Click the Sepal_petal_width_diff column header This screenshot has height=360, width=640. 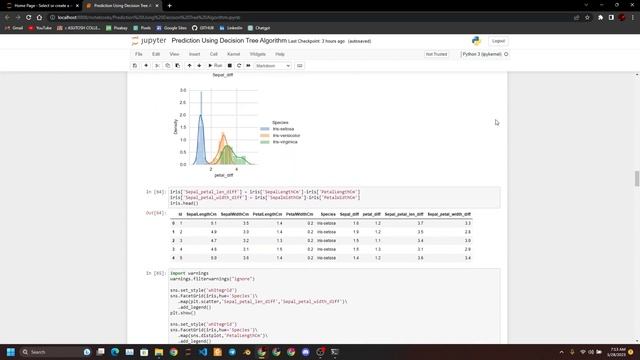point(449,214)
